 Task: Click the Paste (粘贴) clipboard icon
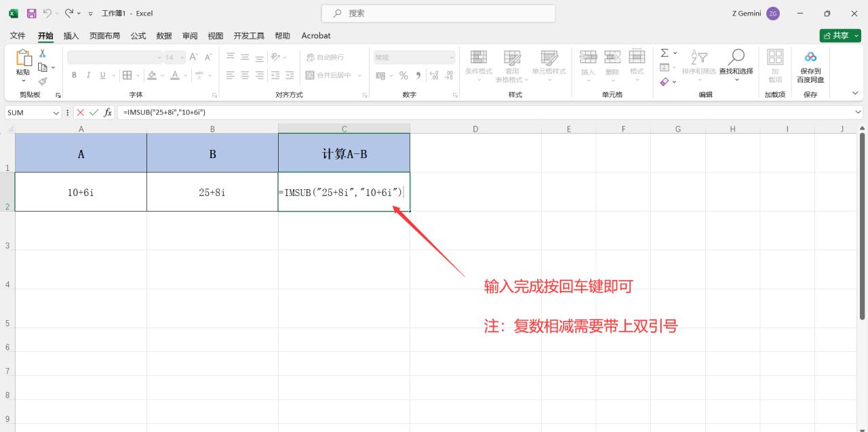click(23, 58)
